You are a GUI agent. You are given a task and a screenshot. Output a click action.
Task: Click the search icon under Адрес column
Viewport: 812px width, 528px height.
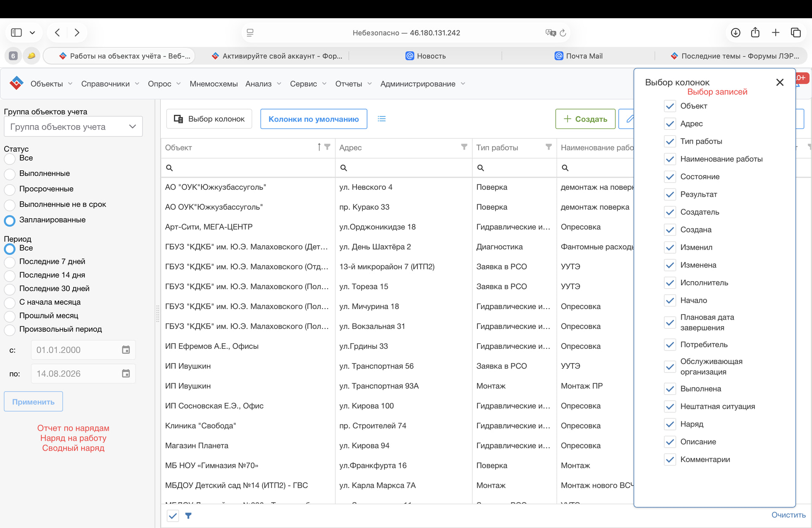[344, 168]
